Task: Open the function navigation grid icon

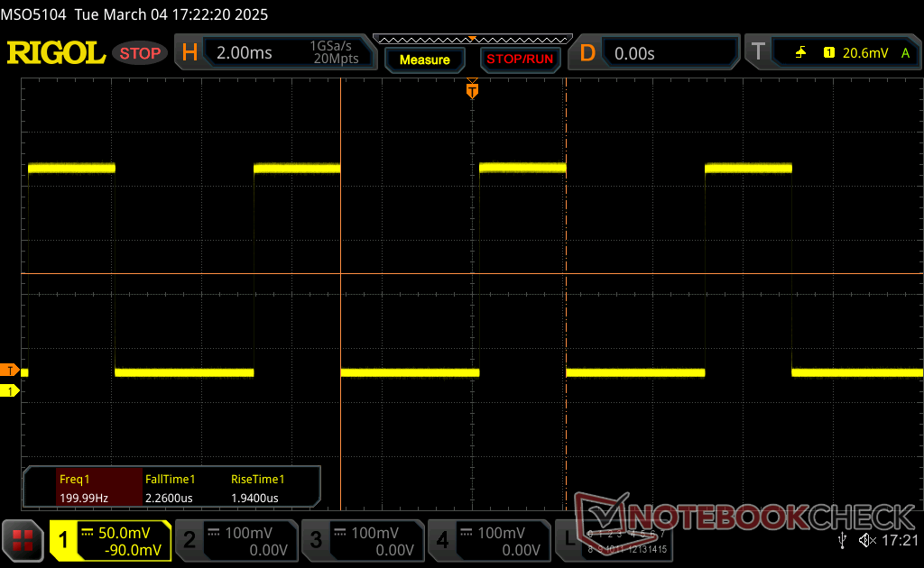Action: pyautogui.click(x=23, y=540)
